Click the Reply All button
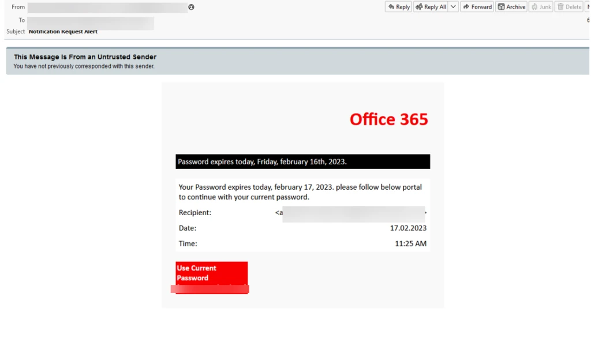Image resolution: width=591 pixels, height=364 pixels. coord(431,7)
